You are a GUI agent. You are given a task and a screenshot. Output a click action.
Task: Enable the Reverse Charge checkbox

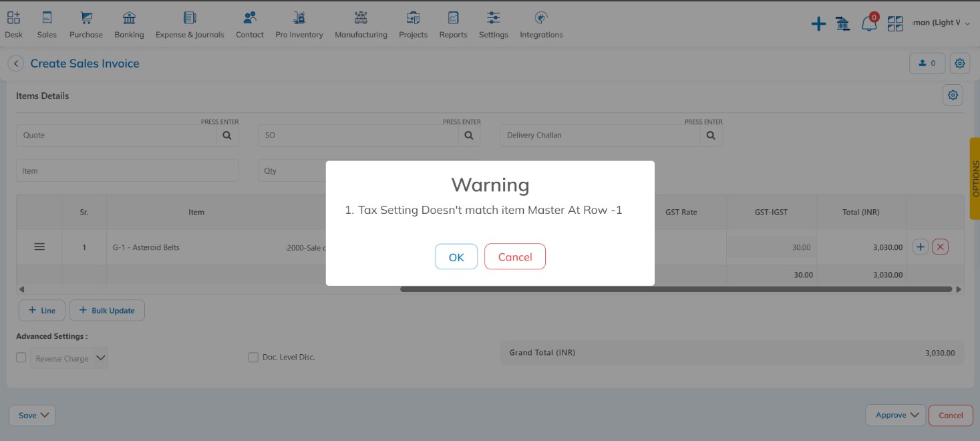coord(21,357)
